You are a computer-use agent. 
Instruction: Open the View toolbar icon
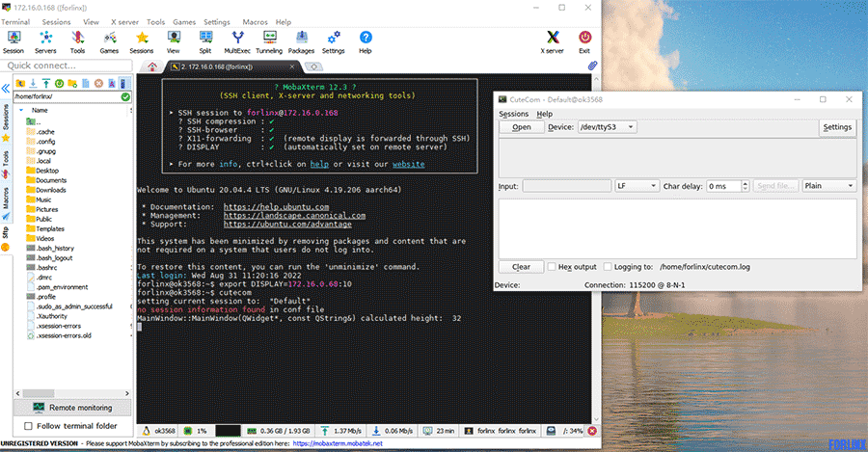[x=174, y=42]
